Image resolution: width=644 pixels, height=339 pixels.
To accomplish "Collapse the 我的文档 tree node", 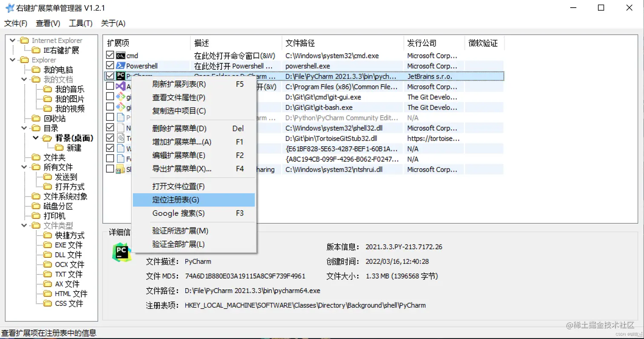I will pos(25,80).
